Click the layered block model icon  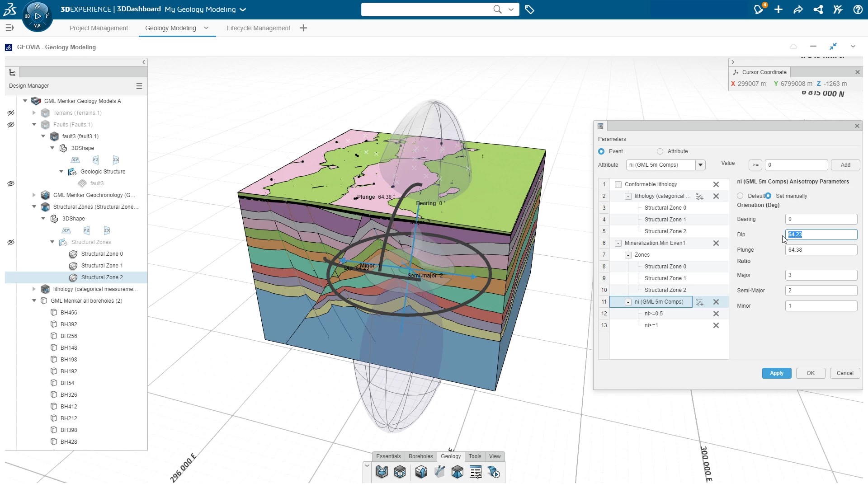pos(400,473)
